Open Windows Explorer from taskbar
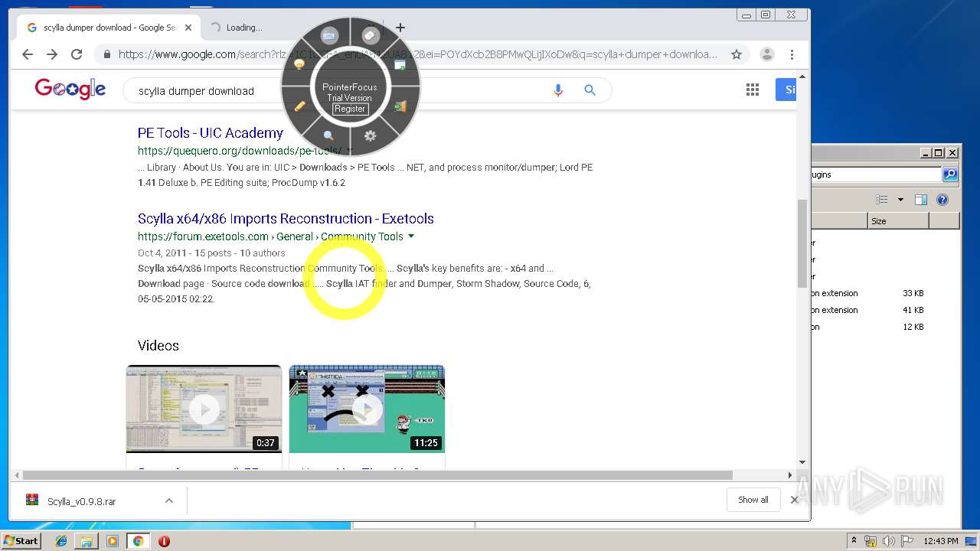 [x=87, y=541]
